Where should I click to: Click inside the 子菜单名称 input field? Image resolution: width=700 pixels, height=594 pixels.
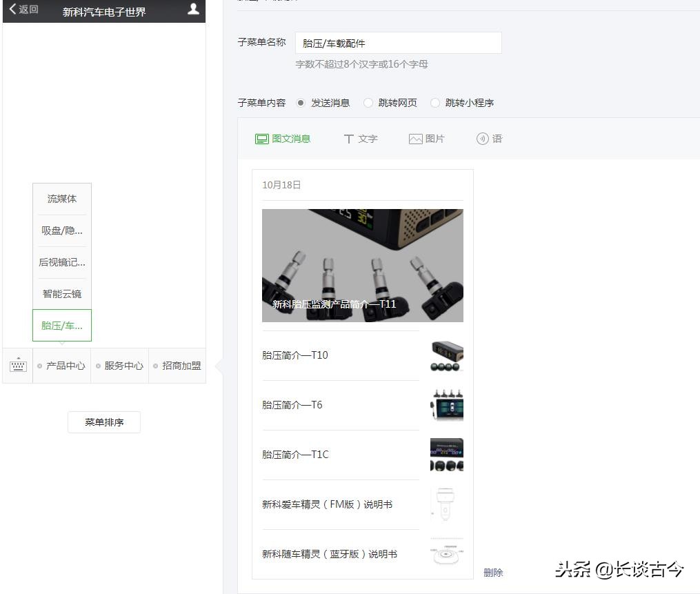click(x=398, y=42)
